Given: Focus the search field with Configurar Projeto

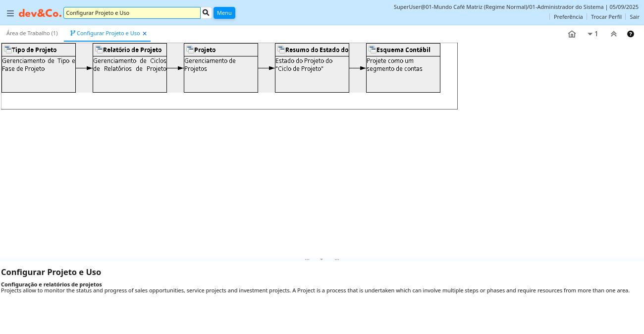Looking at the screenshot, I should tap(132, 13).
